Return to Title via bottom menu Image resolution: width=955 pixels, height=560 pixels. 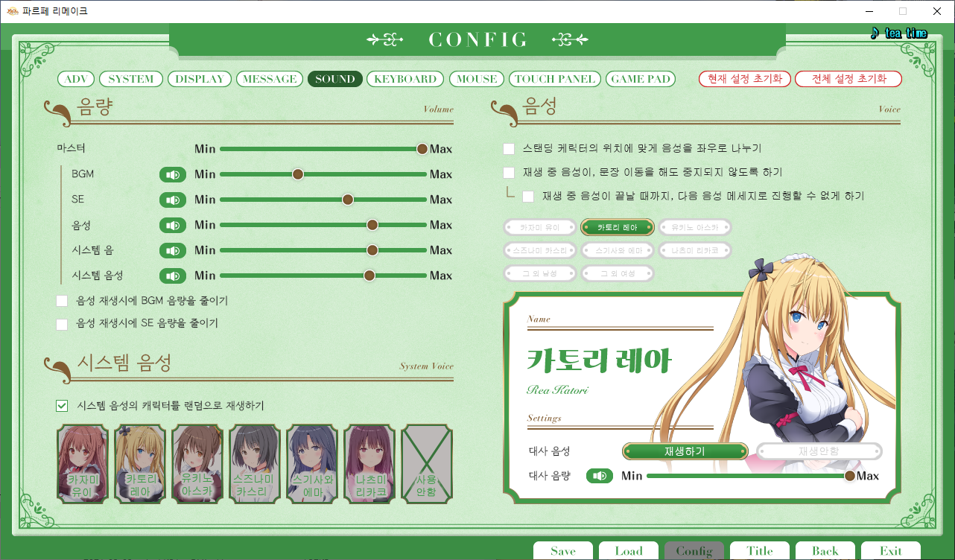coord(760,551)
